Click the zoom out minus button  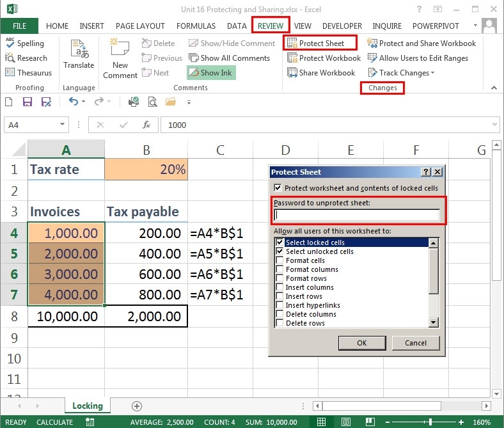388,422
